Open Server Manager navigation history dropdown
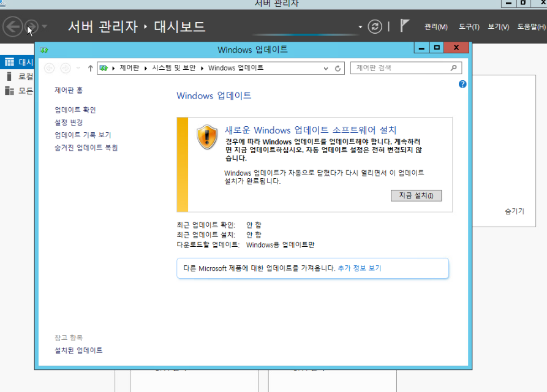 (44, 26)
